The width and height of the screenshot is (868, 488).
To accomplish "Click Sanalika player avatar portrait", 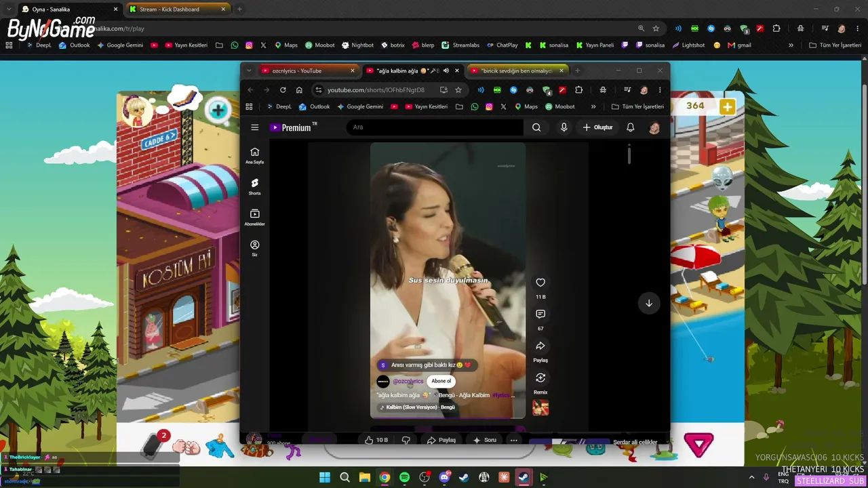I will pos(138,110).
